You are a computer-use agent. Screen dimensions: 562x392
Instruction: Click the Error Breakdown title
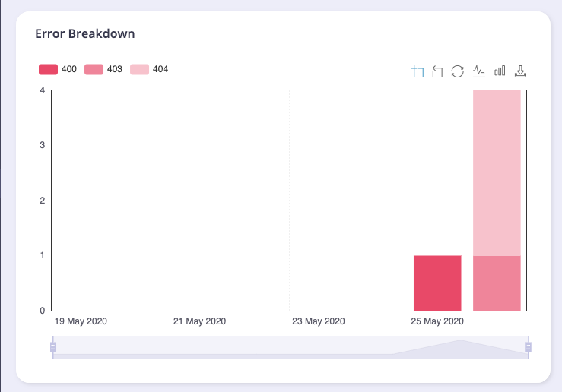tap(85, 34)
